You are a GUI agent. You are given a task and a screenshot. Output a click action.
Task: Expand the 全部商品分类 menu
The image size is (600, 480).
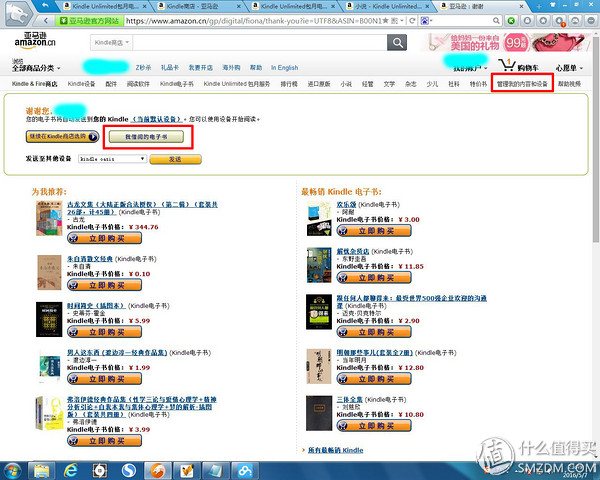tap(36, 68)
